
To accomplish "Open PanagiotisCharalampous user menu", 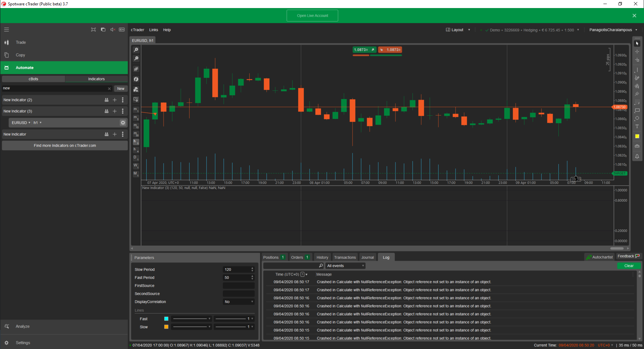I will [x=613, y=30].
